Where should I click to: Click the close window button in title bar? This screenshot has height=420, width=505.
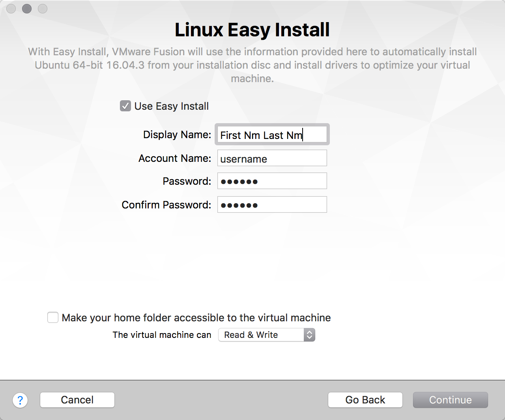(x=11, y=8)
